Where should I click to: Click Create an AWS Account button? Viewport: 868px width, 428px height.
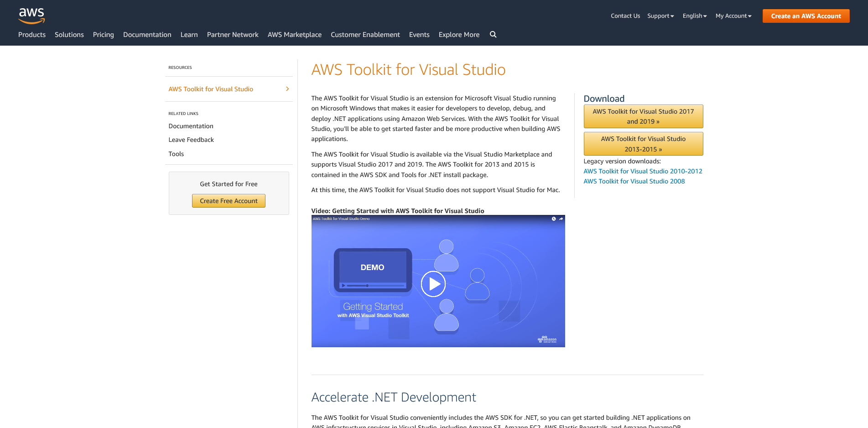(x=806, y=16)
